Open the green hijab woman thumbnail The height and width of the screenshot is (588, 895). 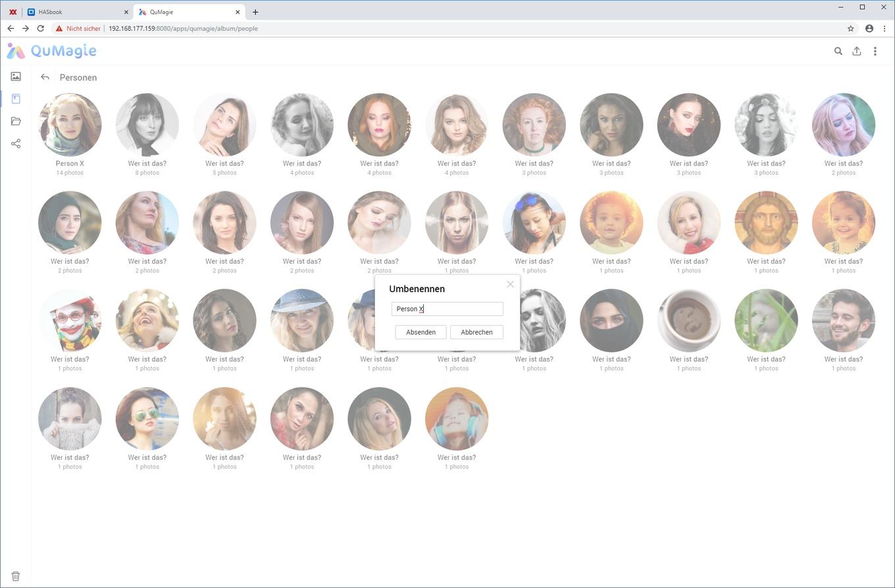click(70, 222)
